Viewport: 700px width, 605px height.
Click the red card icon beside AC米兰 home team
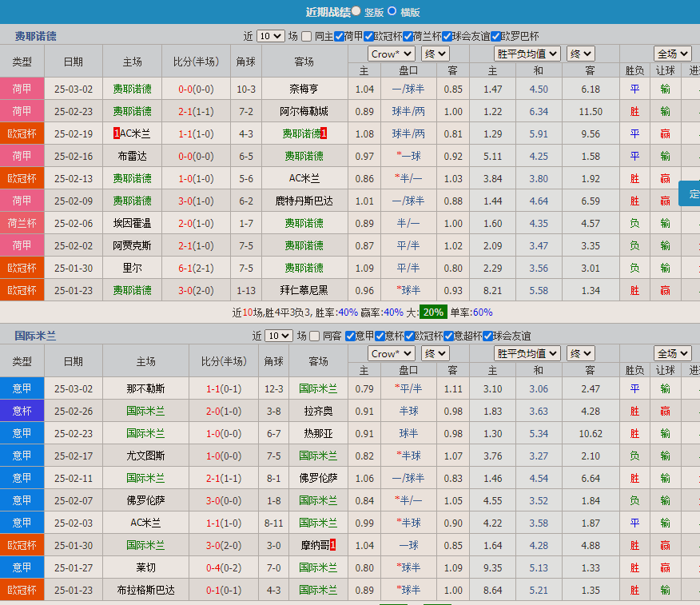coord(118,133)
